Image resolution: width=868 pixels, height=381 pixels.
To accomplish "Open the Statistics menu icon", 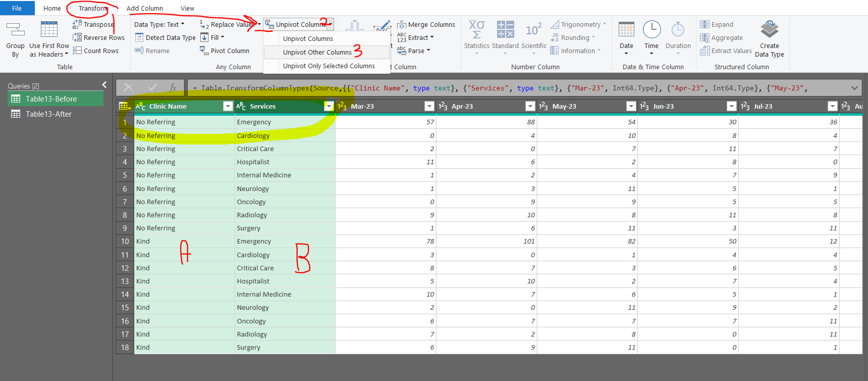I will [x=476, y=29].
